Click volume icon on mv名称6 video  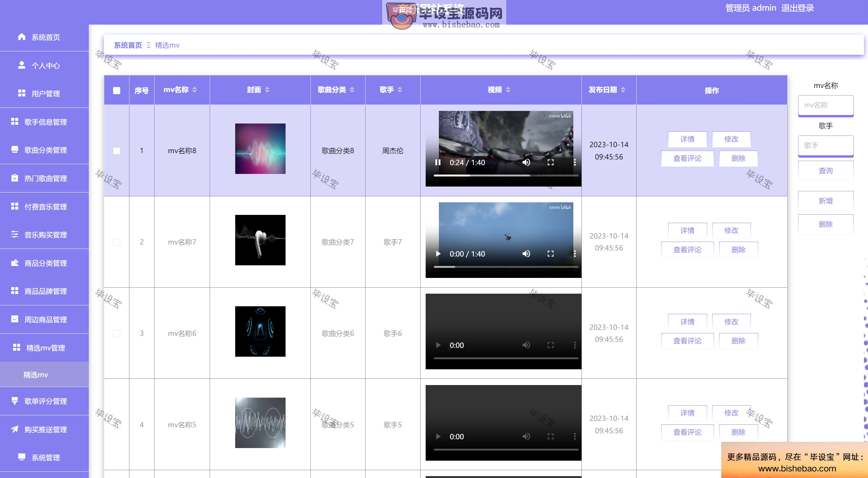click(x=526, y=345)
